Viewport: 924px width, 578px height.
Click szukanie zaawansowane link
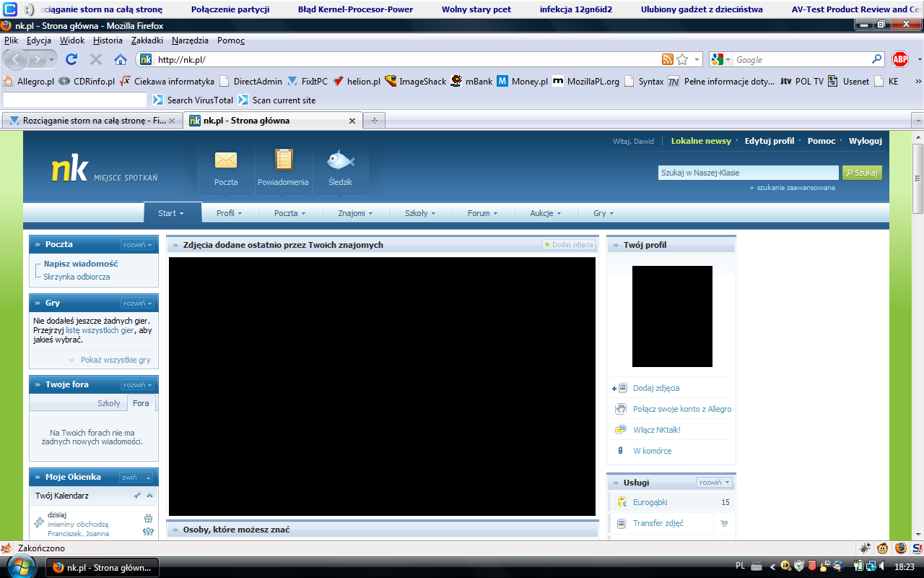click(x=796, y=188)
